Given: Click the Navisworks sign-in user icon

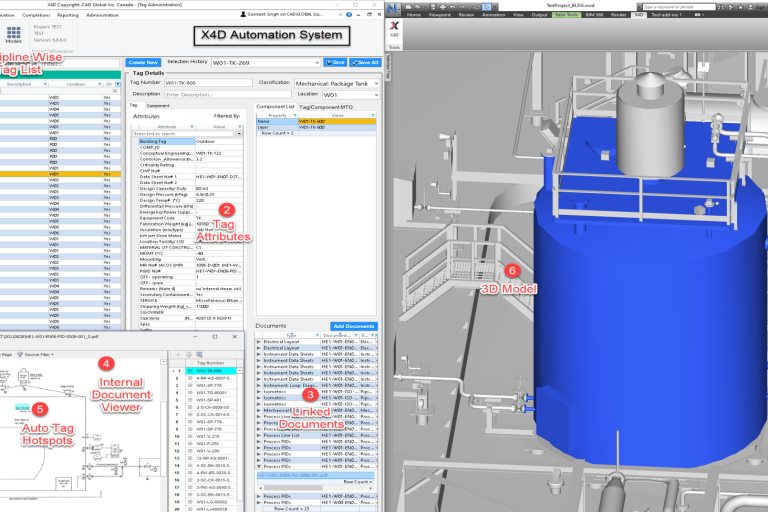Looking at the screenshot, I should [x=750, y=7].
